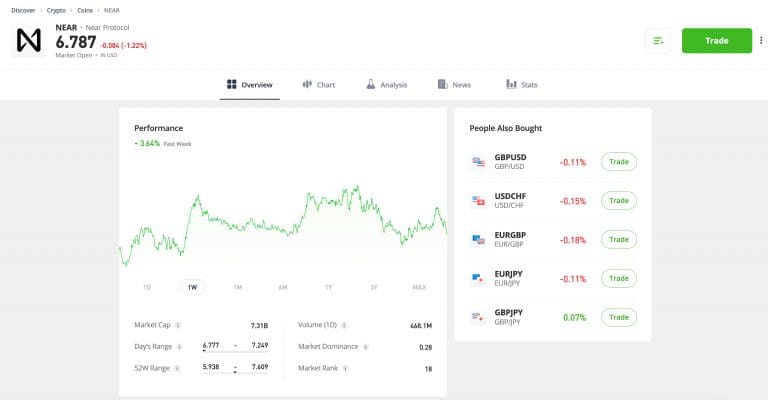Select the 1M chart period
The height and width of the screenshot is (400, 768).
(x=238, y=287)
